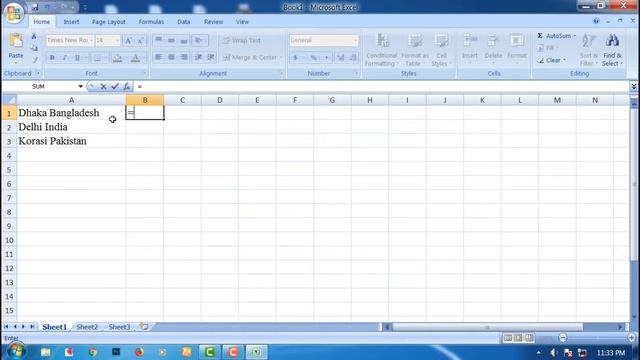Click the AutoSum sigma icon
Viewport: 640px width, 360px height.
coord(540,36)
